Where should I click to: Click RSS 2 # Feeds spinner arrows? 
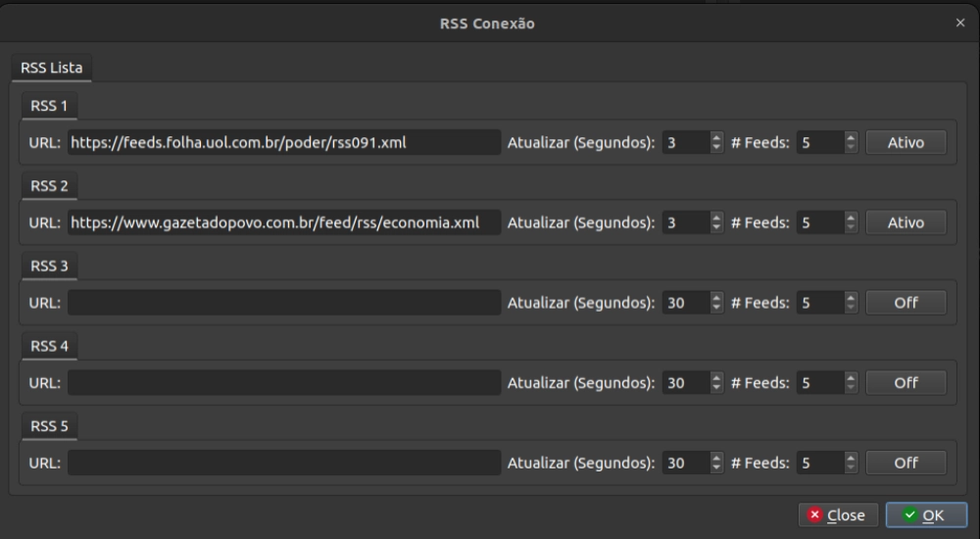(851, 223)
